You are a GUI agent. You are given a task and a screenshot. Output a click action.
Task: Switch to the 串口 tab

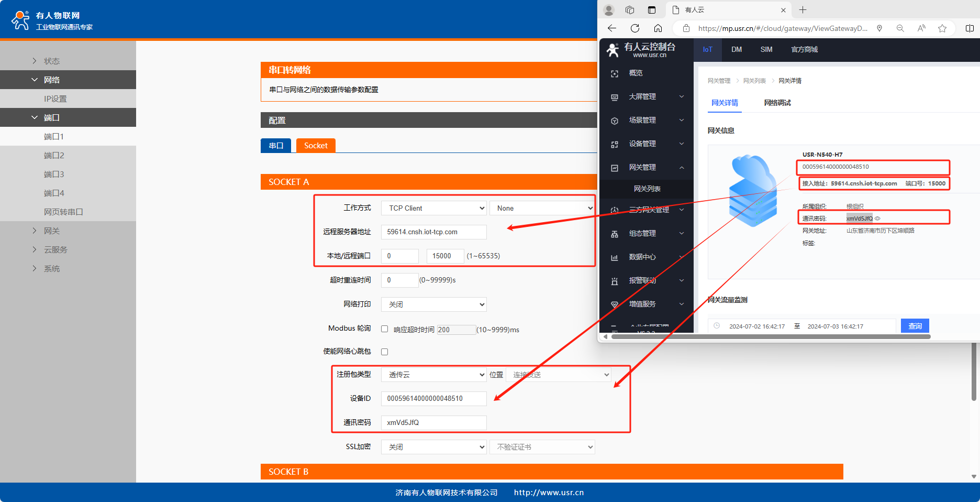tap(276, 146)
